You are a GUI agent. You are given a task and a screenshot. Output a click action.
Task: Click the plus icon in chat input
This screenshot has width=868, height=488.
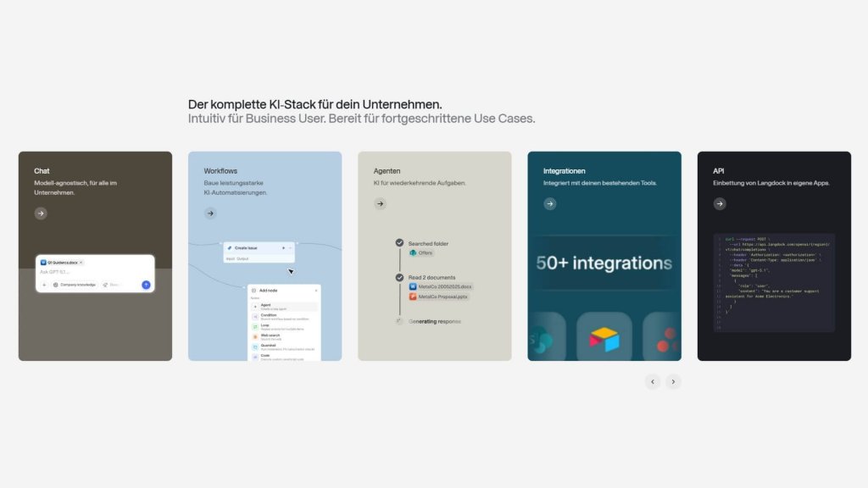coord(44,285)
